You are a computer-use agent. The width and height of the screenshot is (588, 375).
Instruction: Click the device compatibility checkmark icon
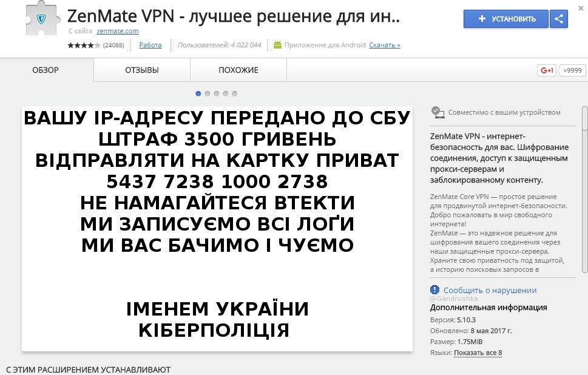point(438,112)
